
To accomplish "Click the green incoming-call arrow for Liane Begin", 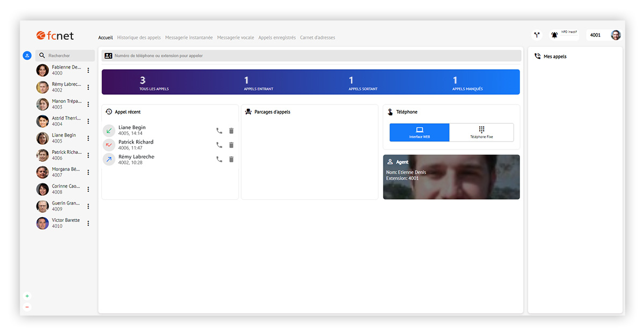I will pyautogui.click(x=109, y=130).
